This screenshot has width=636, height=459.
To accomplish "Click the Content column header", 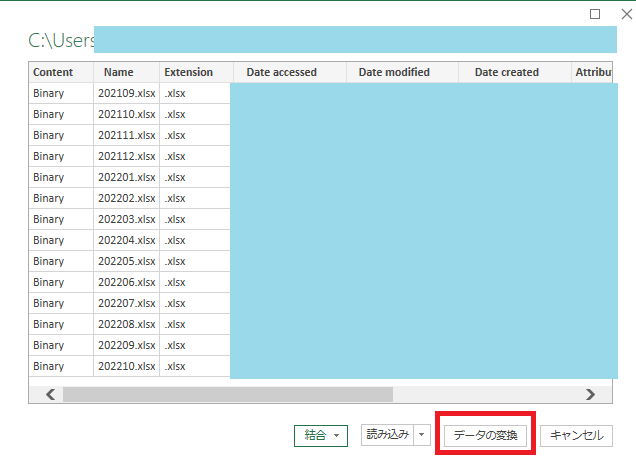I will pos(61,72).
